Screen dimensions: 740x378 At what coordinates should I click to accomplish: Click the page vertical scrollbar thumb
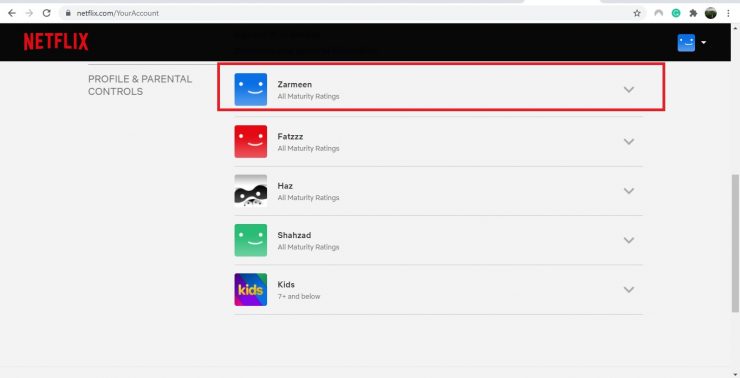[735, 243]
